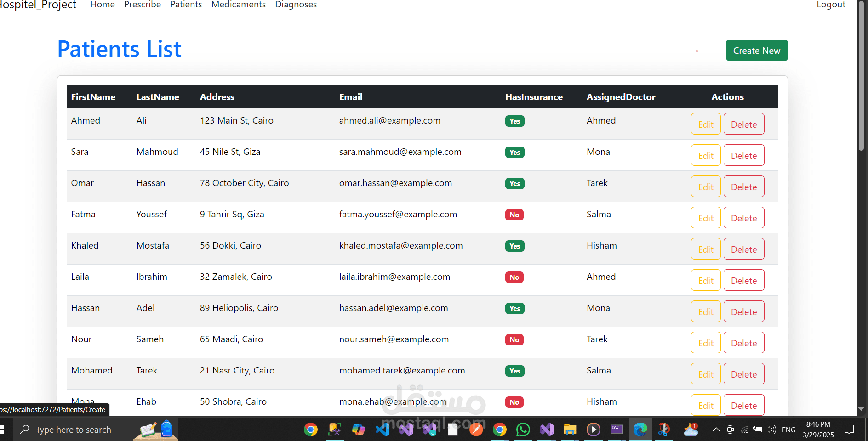Edit patient Hassan Adel

click(706, 311)
